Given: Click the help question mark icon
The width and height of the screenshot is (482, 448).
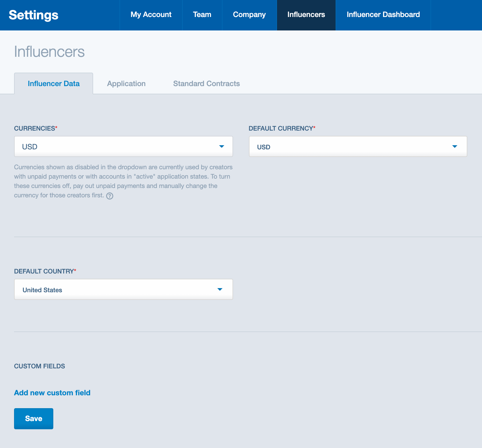Looking at the screenshot, I should [x=110, y=196].
